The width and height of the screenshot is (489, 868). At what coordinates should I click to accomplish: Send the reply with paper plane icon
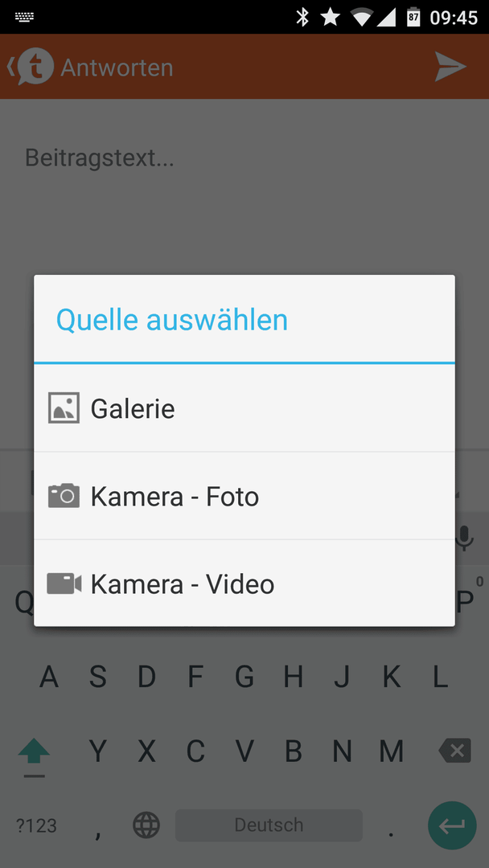click(450, 67)
